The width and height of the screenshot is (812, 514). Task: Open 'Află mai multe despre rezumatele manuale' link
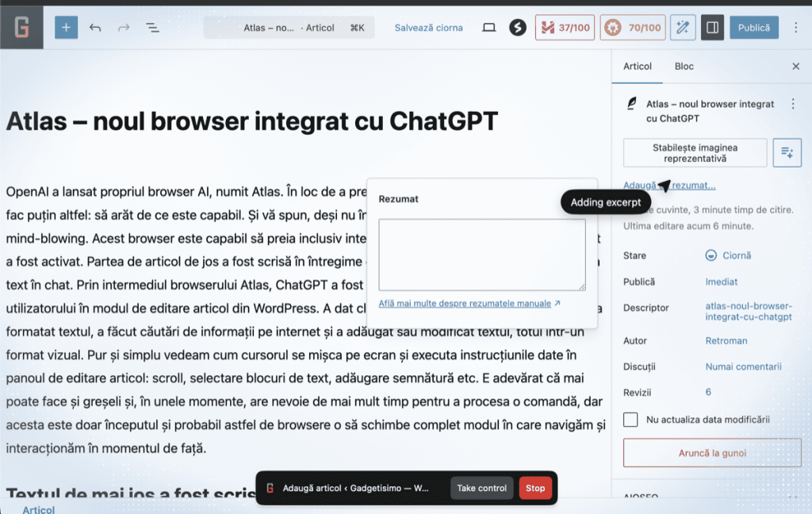(x=469, y=303)
